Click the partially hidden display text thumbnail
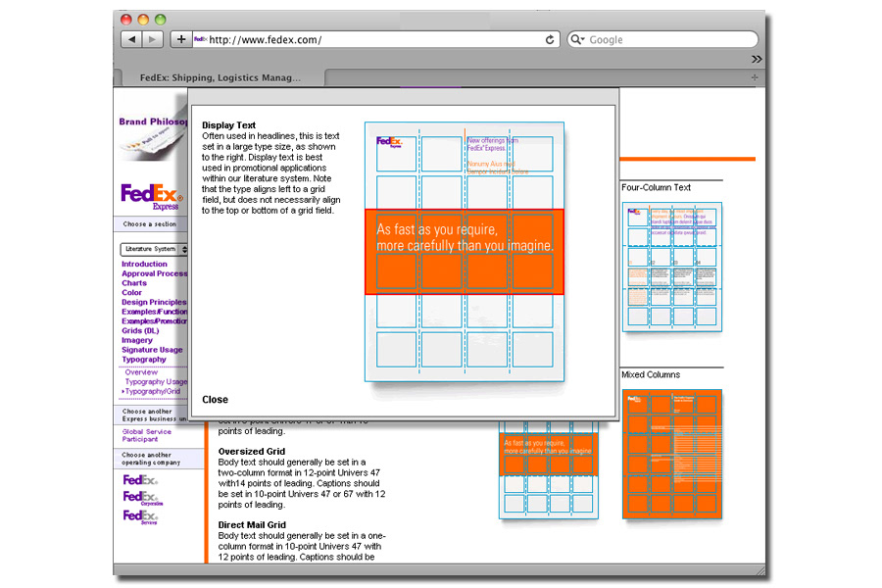 [549, 469]
